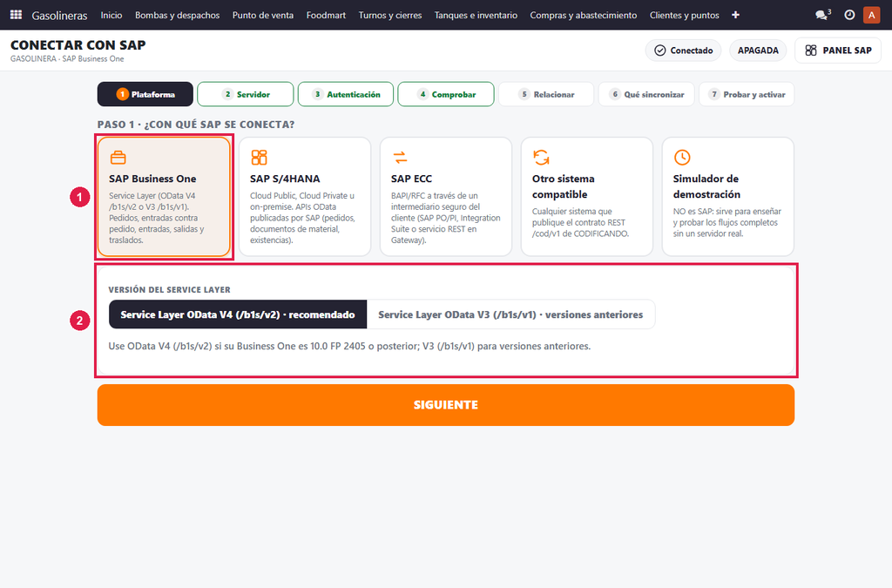The height and width of the screenshot is (588, 892).
Task: Select Service Layer OData V4 recomendado option
Action: tap(238, 314)
